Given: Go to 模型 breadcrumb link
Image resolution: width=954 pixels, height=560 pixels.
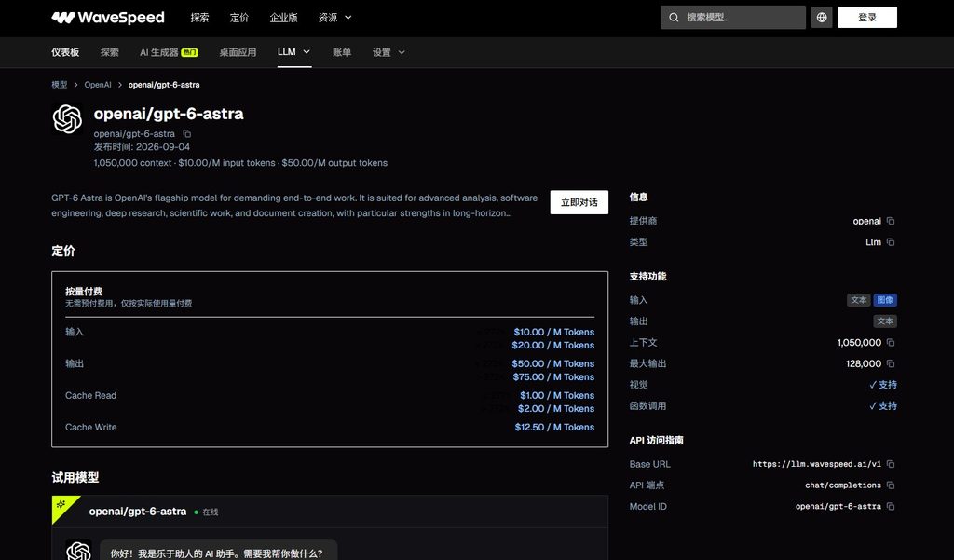Looking at the screenshot, I should click(60, 85).
